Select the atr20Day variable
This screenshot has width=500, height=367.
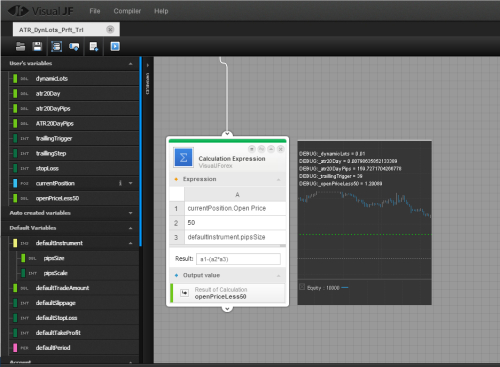(73, 94)
